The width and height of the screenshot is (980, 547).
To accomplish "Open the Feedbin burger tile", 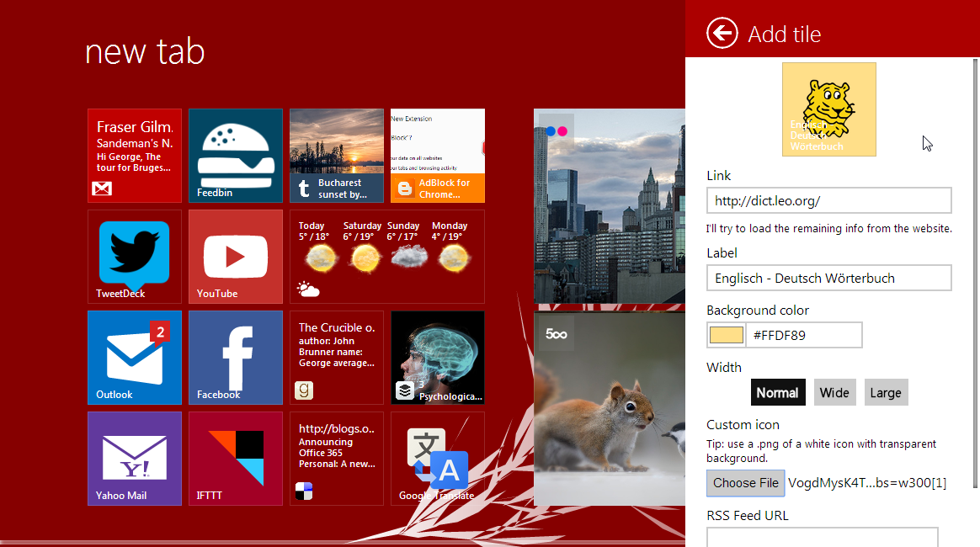I will (x=236, y=155).
